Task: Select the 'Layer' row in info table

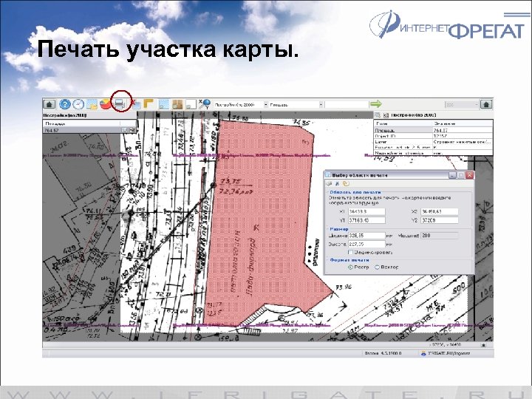Action: (433, 142)
